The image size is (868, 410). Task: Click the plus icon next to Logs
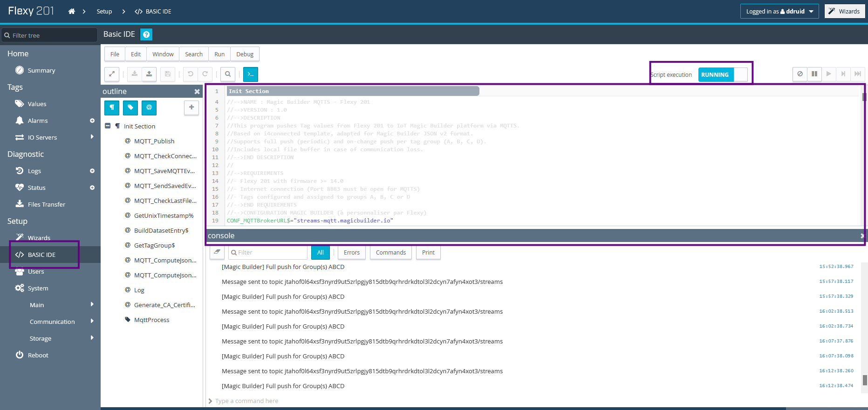(x=92, y=171)
